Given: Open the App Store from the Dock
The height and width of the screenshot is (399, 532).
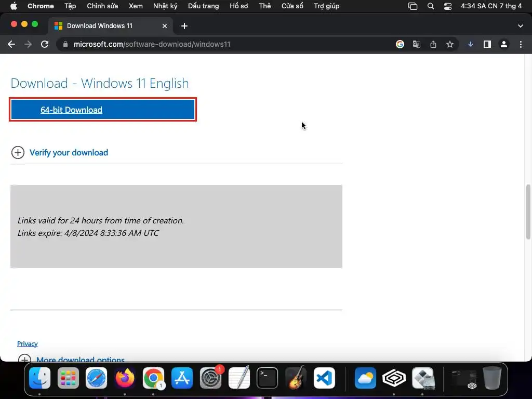Looking at the screenshot, I should [182, 378].
